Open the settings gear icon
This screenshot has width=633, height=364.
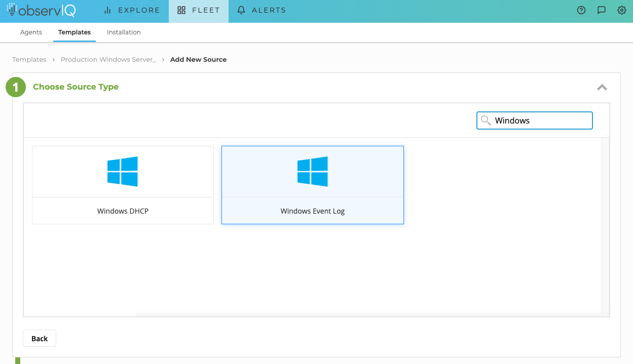[x=622, y=10]
